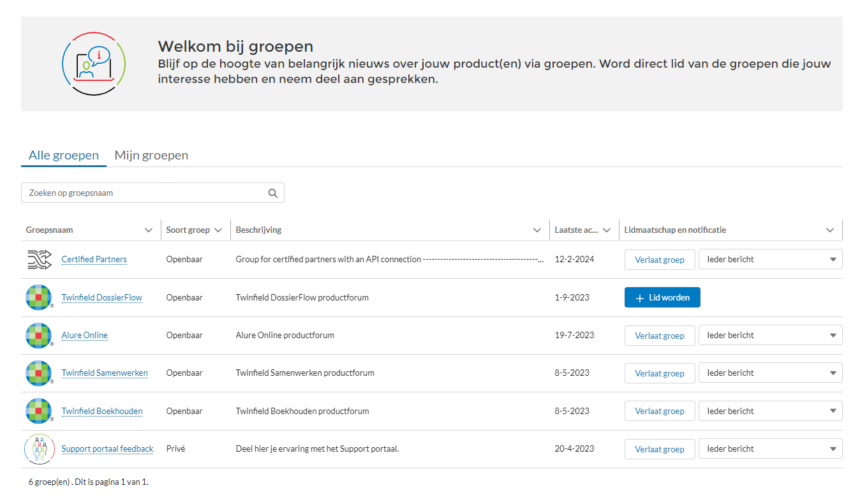Screen dimensions: 860x504
Task: Click the Support portaal feedback group icon
Action: point(39,449)
